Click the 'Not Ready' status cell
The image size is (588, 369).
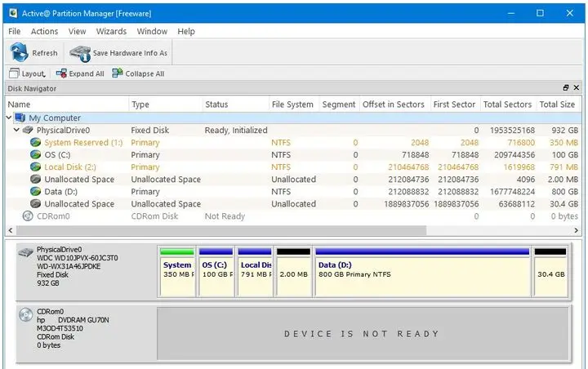pos(225,216)
